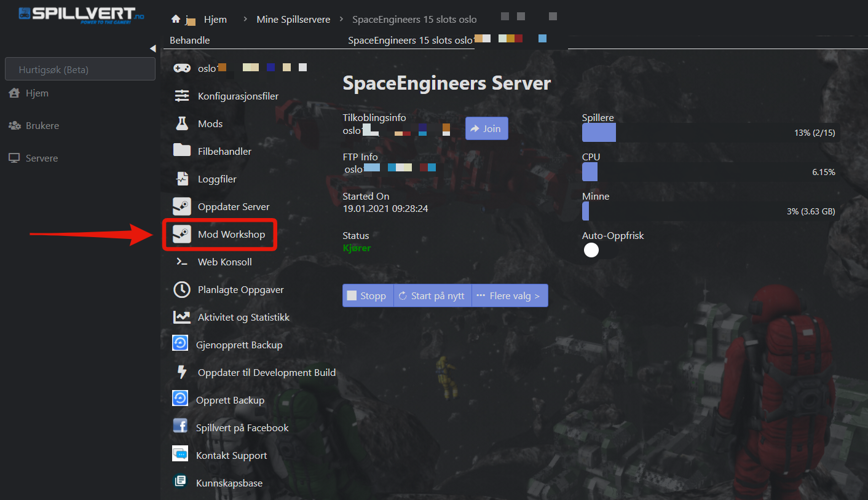Screen dimensions: 868x500
Task: Click the Spillere usage bar
Action: click(x=711, y=133)
